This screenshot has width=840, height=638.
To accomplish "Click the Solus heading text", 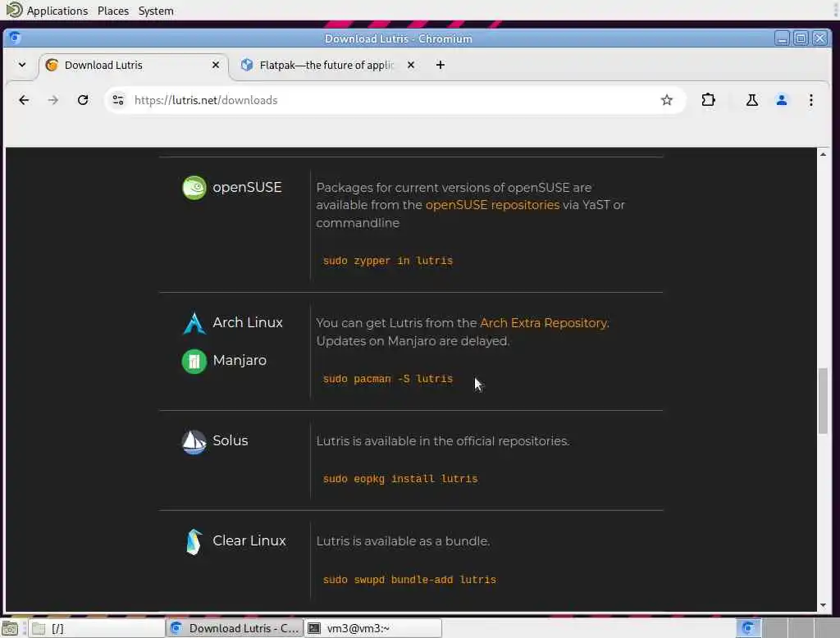I will click(231, 441).
